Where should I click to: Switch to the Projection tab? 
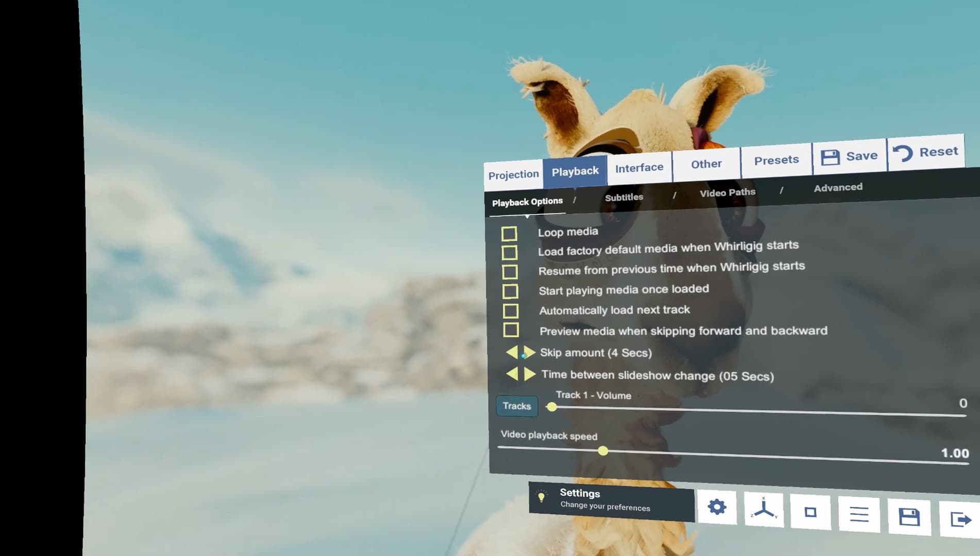click(513, 175)
